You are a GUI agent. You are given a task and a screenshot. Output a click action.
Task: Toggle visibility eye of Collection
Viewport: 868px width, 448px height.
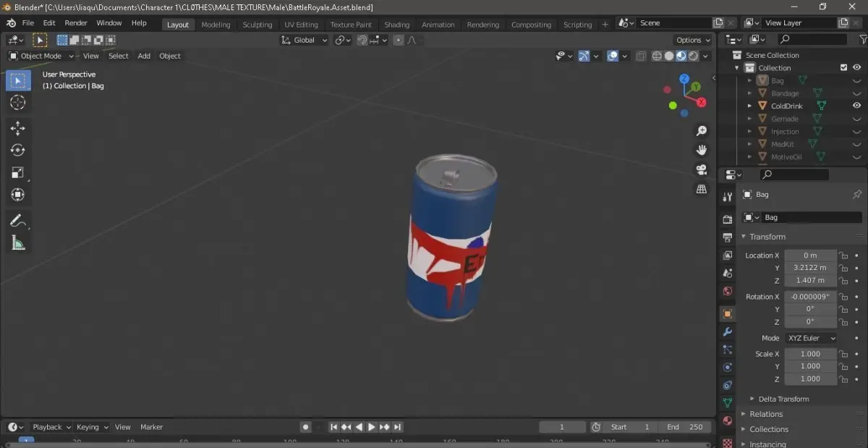click(857, 68)
